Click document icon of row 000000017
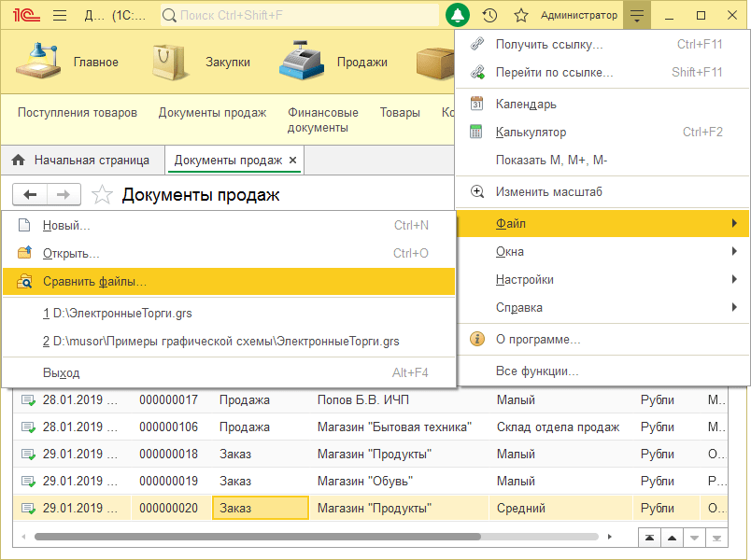751x560 pixels. (x=28, y=400)
